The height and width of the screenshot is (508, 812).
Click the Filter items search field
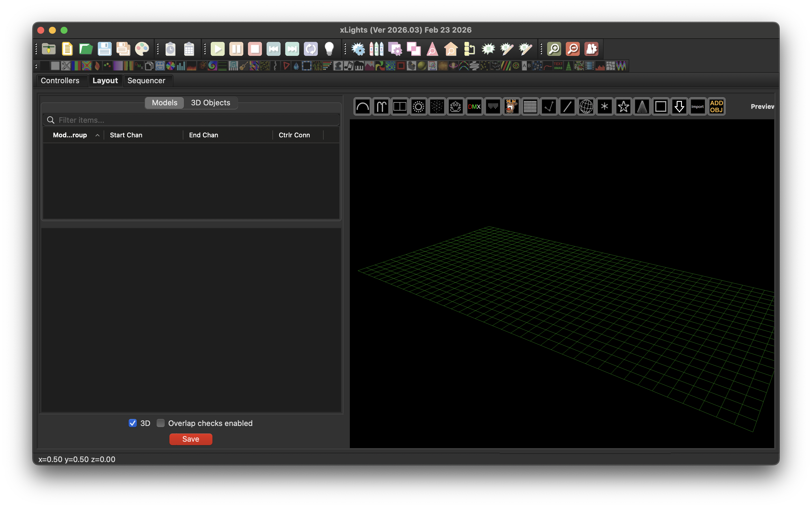coord(191,120)
